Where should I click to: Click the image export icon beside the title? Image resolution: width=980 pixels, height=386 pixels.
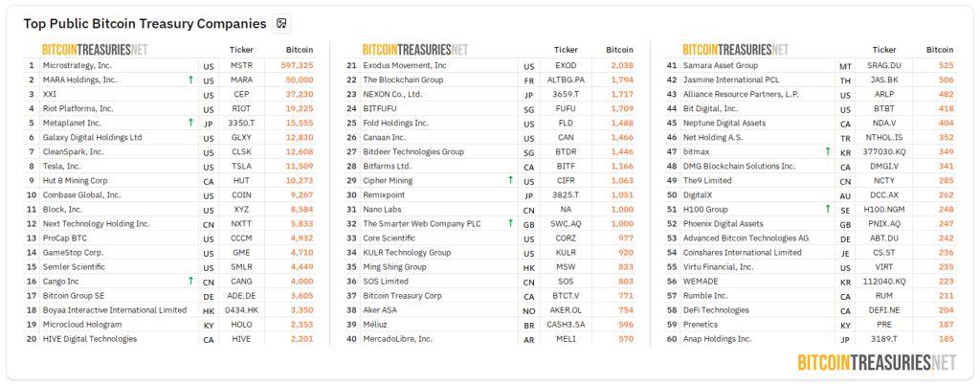pyautogui.click(x=281, y=23)
